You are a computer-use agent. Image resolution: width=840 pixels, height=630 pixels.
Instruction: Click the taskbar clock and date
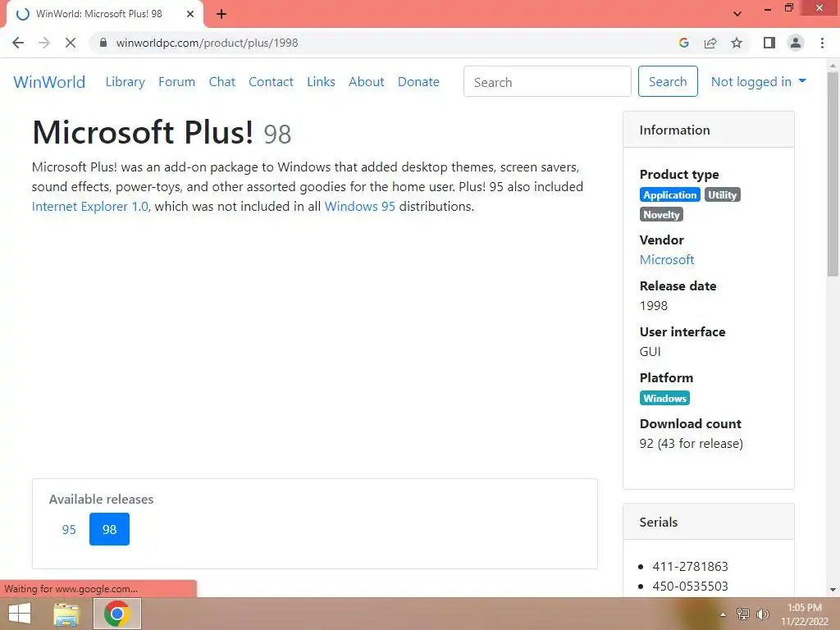[x=805, y=614]
